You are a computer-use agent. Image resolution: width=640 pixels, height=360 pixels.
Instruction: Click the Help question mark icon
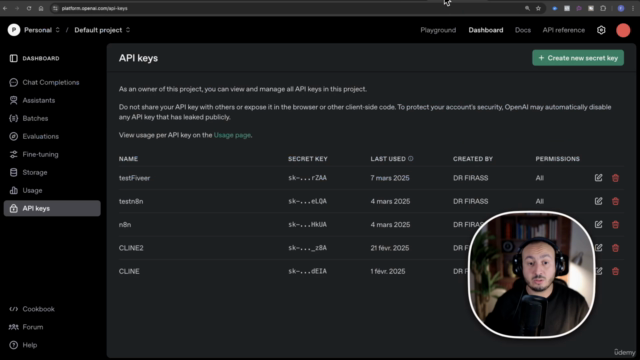click(x=13, y=345)
